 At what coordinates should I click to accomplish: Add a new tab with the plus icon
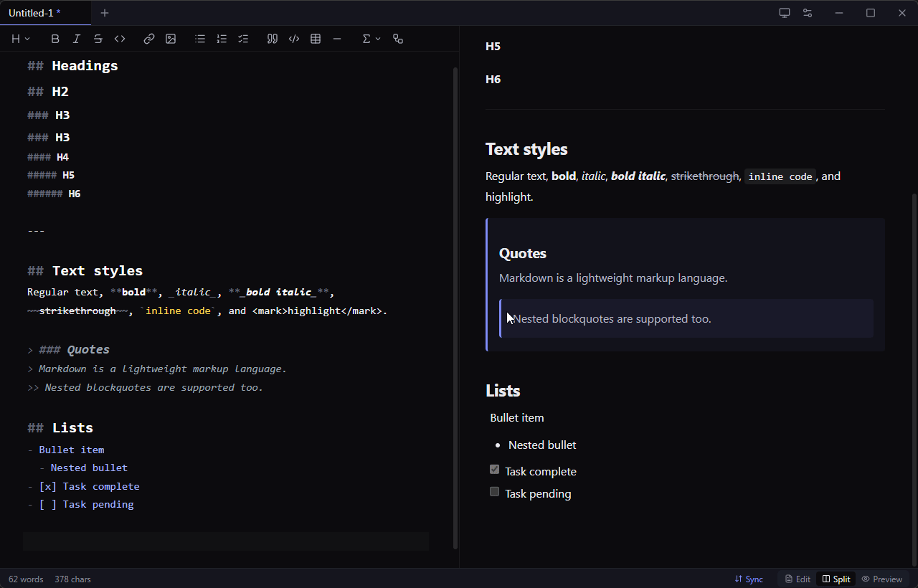105,13
